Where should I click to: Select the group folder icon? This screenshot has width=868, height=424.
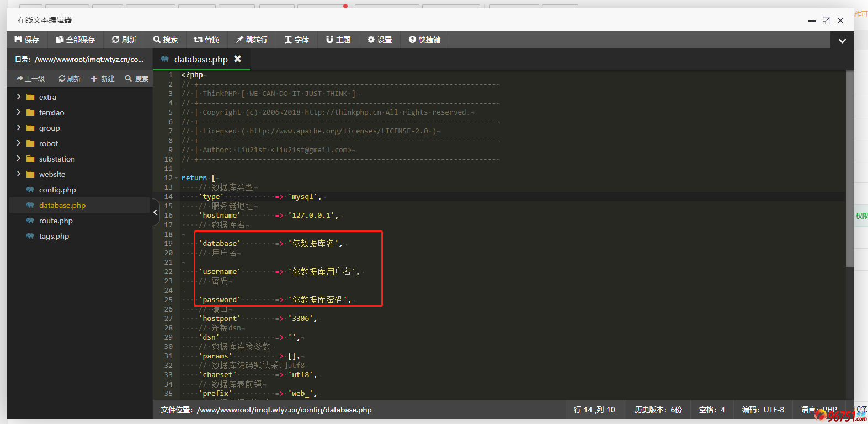[30, 128]
